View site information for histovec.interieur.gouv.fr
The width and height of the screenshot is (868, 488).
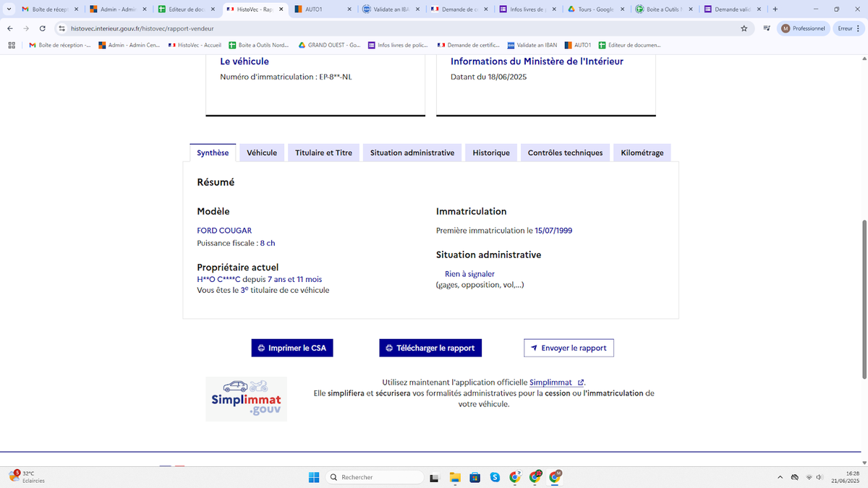(x=63, y=28)
